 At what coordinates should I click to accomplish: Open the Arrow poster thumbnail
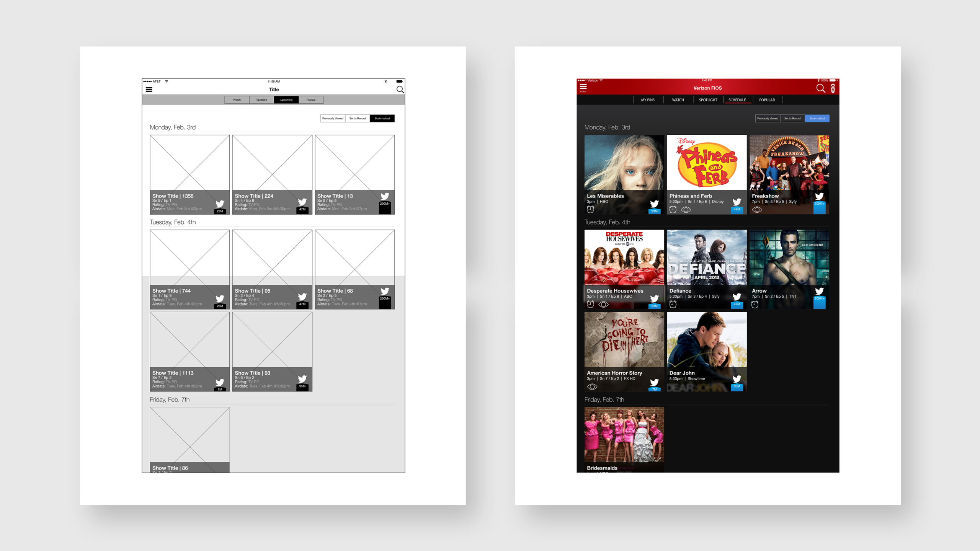tap(789, 258)
